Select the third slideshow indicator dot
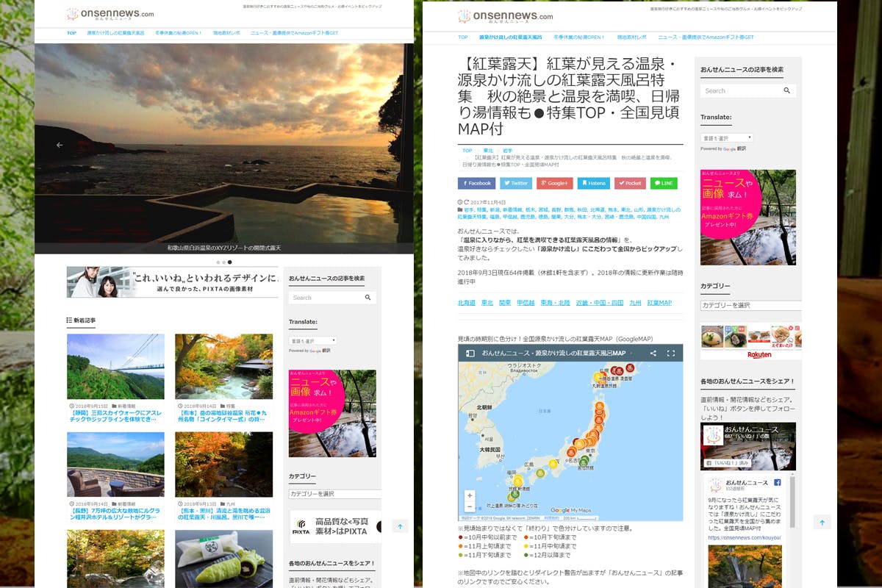Image resolution: width=882 pixels, height=588 pixels. (x=229, y=262)
